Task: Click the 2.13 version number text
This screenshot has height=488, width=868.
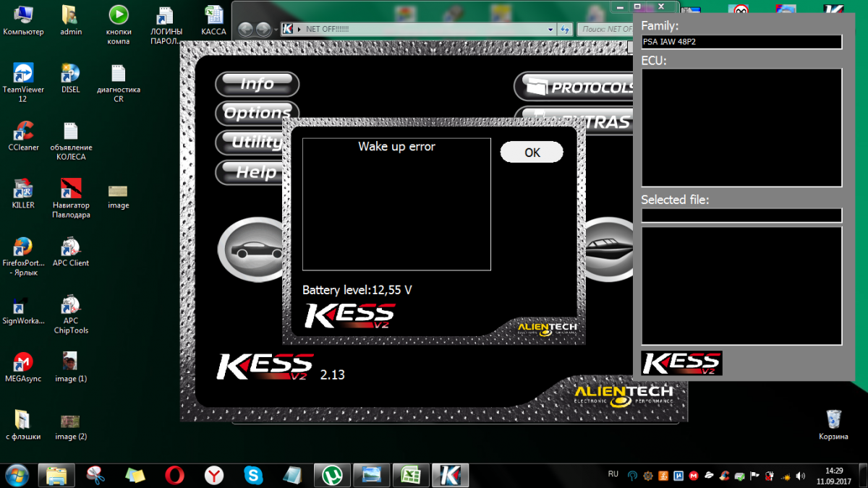Action: point(333,374)
